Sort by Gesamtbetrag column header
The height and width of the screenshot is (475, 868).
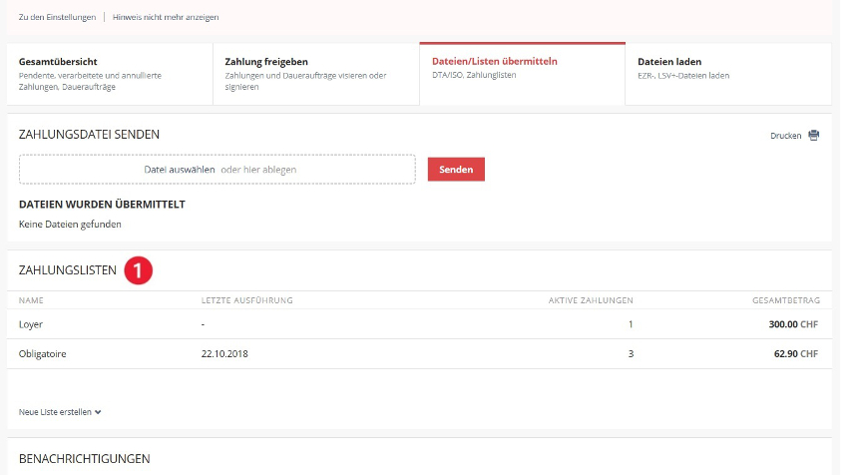(785, 299)
